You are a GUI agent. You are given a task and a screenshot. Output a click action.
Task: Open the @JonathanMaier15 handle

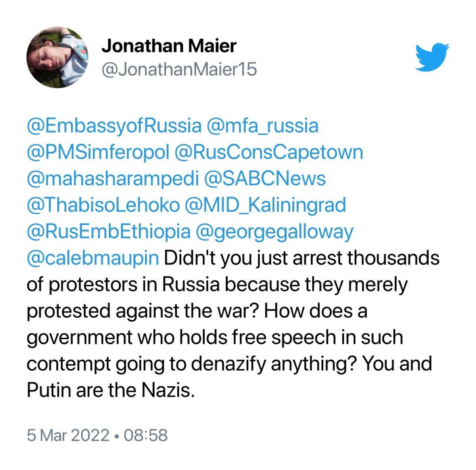click(x=179, y=70)
